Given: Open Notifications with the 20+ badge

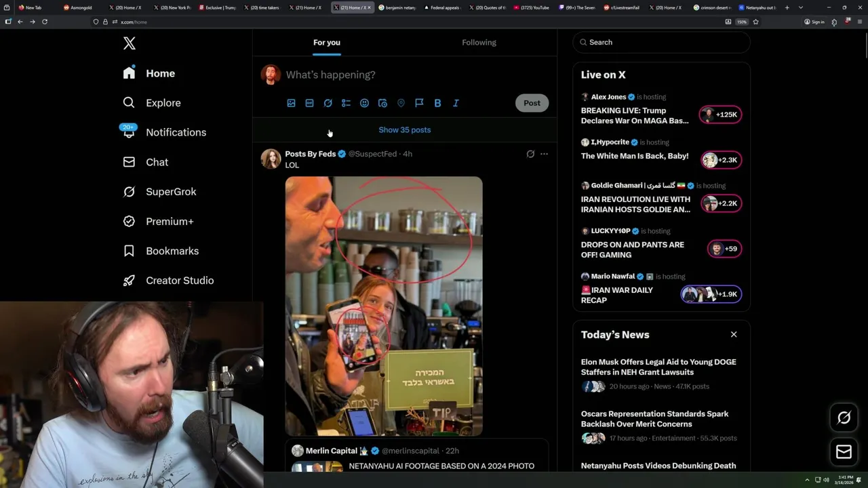Looking at the screenshot, I should pyautogui.click(x=163, y=132).
